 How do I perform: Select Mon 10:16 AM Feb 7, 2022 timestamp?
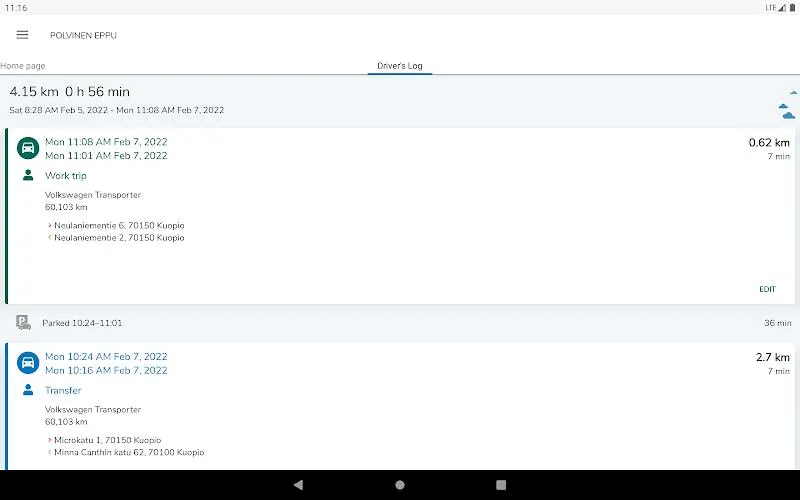(x=106, y=370)
